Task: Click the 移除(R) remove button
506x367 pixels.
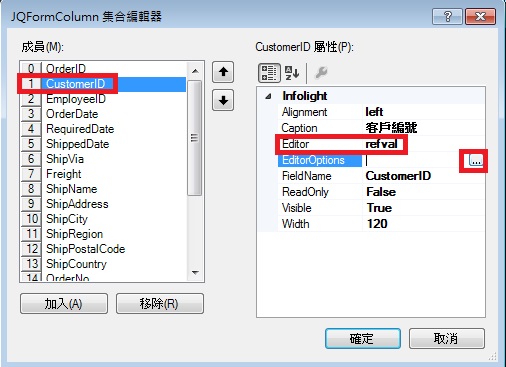Action: [159, 304]
